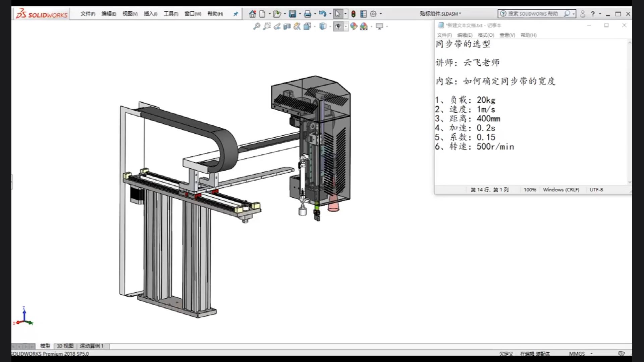This screenshot has width=644, height=362.
Task: Pin the SOLIDWORKS menu bar
Action: point(235,14)
